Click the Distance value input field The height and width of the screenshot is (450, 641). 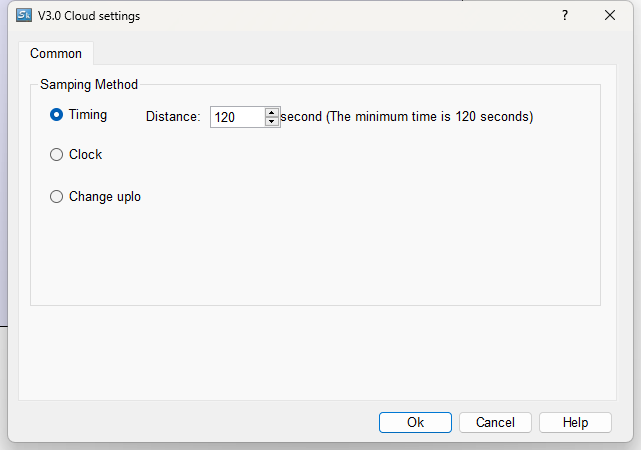point(237,117)
